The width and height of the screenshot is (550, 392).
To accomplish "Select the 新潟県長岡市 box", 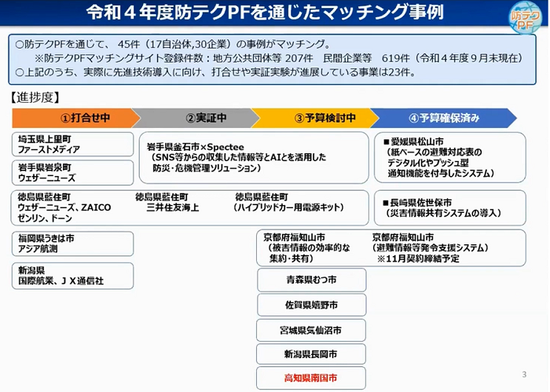I will point(311,354).
